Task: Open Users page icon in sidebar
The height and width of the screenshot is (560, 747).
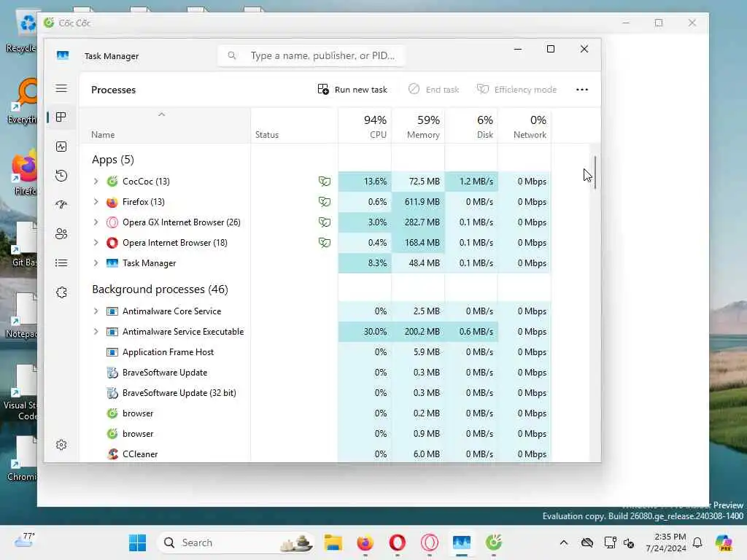Action: pyautogui.click(x=61, y=234)
